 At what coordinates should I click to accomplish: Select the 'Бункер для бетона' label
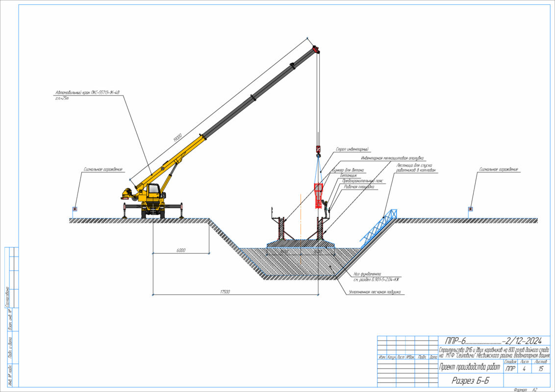(x=348, y=170)
